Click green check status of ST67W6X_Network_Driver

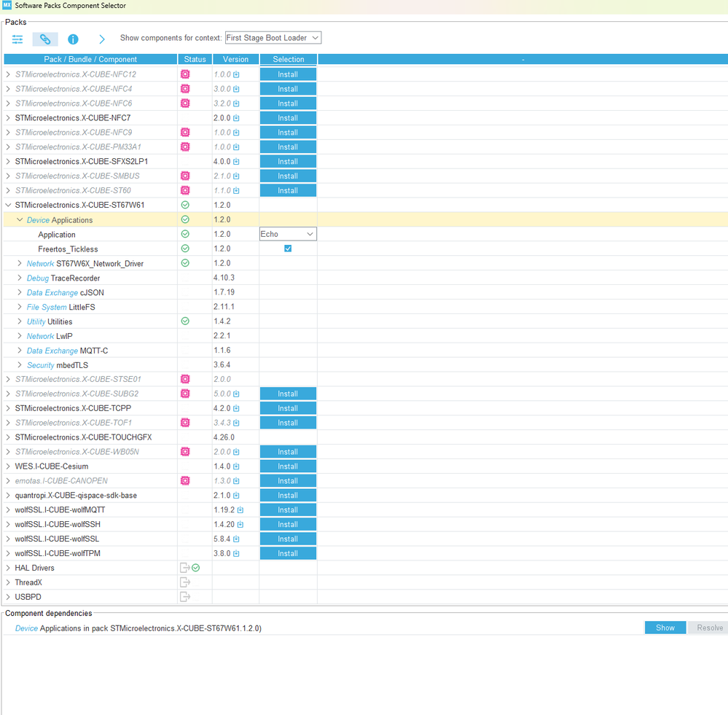click(185, 263)
